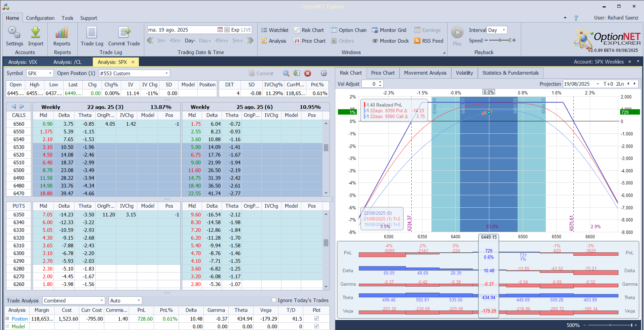Collapse the ribbon with the up arrow
644x330 pixels.
coord(565,18)
